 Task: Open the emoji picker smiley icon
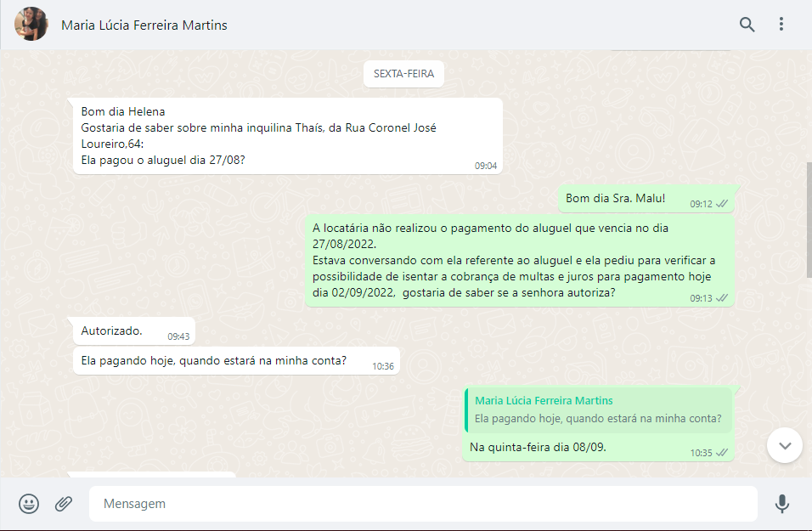(29, 504)
